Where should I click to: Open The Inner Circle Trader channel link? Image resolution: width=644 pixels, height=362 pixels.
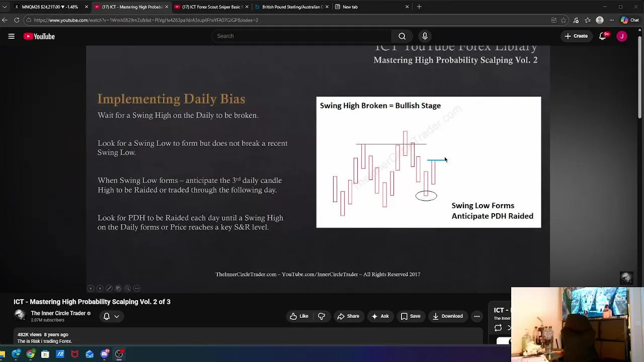click(58, 313)
